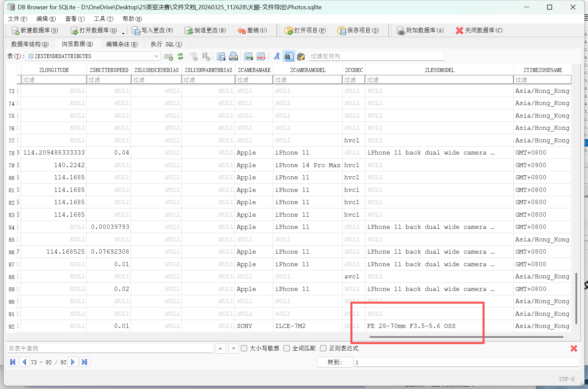588x389 pixels.
Task: Select the 'SONY' camera make cell
Action: pyautogui.click(x=254, y=326)
